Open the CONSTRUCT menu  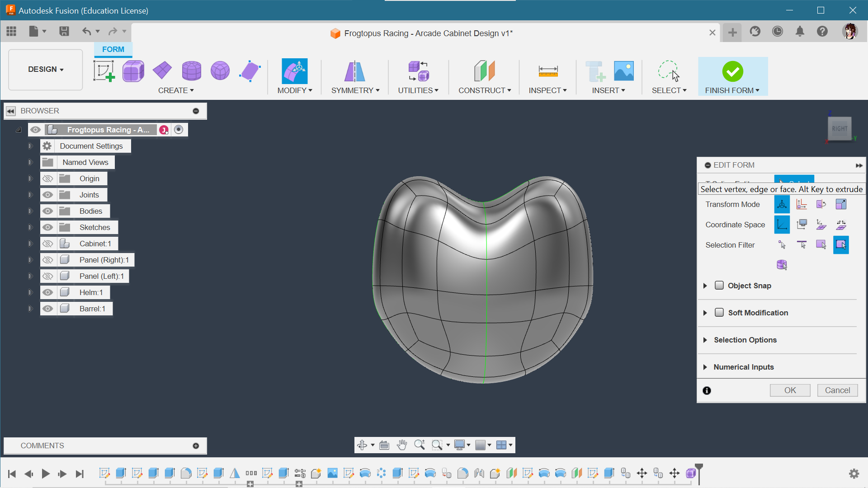tap(485, 90)
